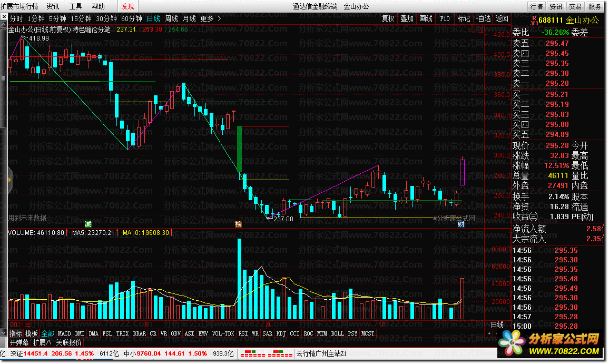Click the 榜 marker below the chart
This screenshot has height=364, width=609.
[239, 224]
